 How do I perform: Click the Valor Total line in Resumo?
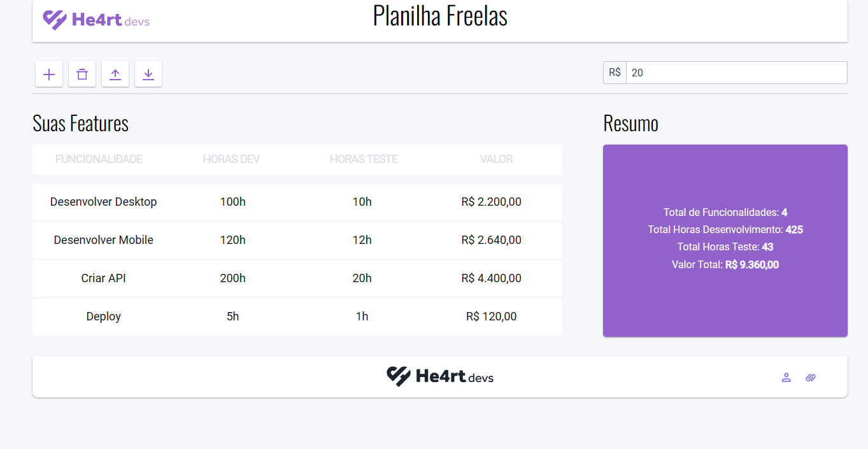click(725, 264)
